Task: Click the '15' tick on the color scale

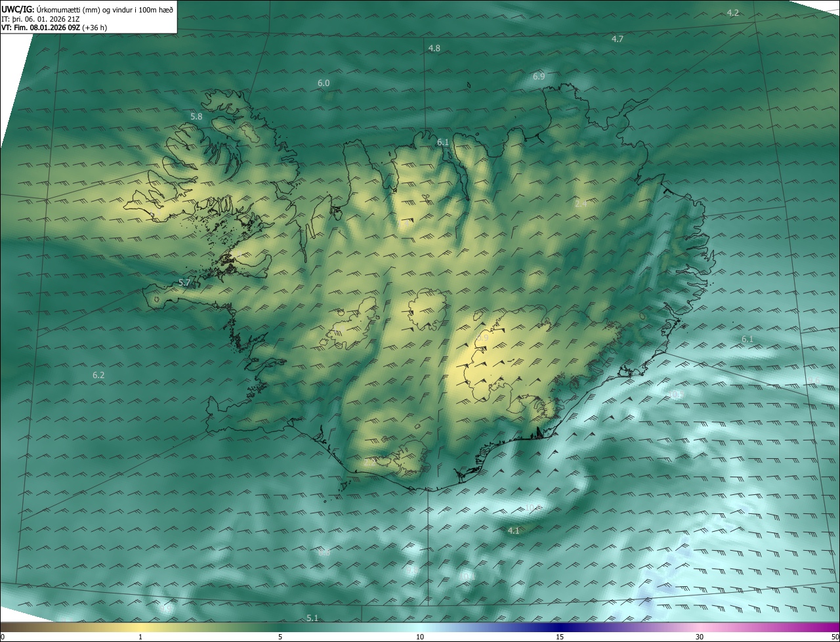Action: [x=560, y=637]
